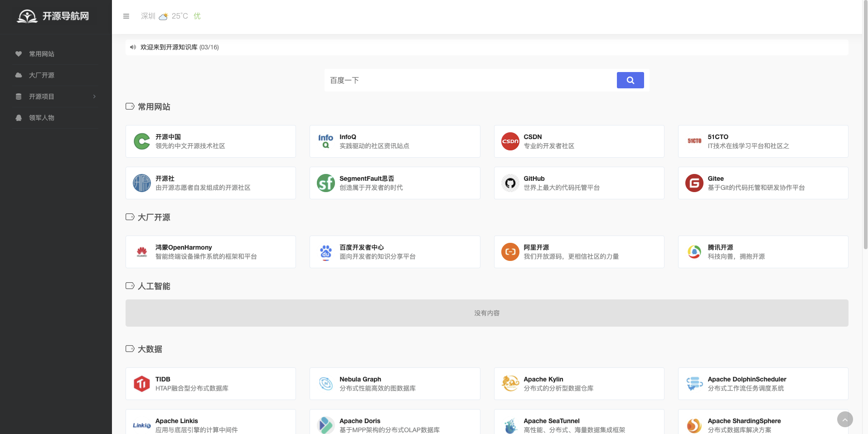The image size is (868, 434).
Task: Click the heart icon beside 常用网站 menu
Action: tap(19, 54)
